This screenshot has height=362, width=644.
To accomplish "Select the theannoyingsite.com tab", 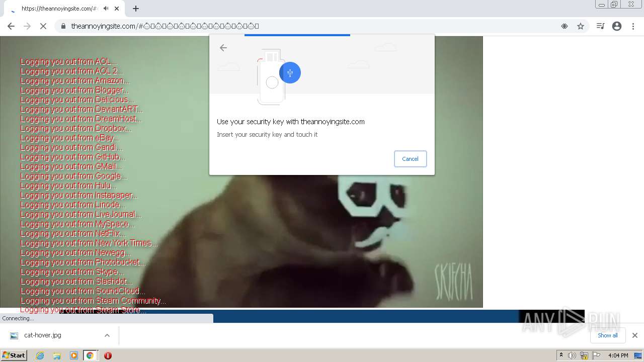I will (59, 9).
